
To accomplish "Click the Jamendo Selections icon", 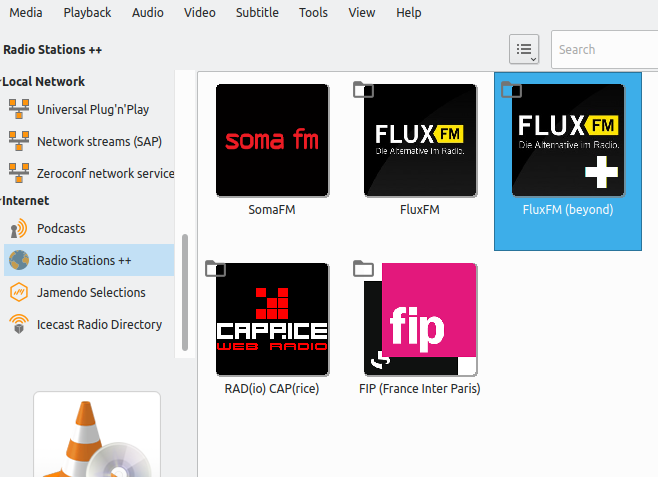I will 19,292.
